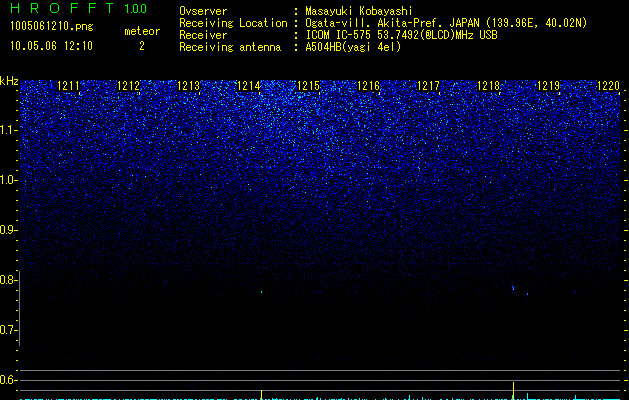Click the kHz axis unit label
The width and height of the screenshot is (629, 400).
pos(9,81)
